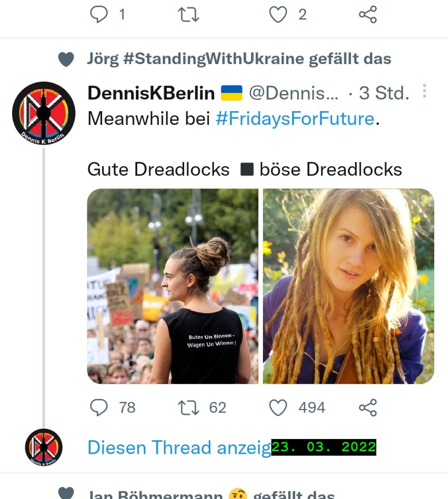Open the Diesen Thread anzeigen link
The height and width of the screenshot is (499, 448).
[x=179, y=447]
